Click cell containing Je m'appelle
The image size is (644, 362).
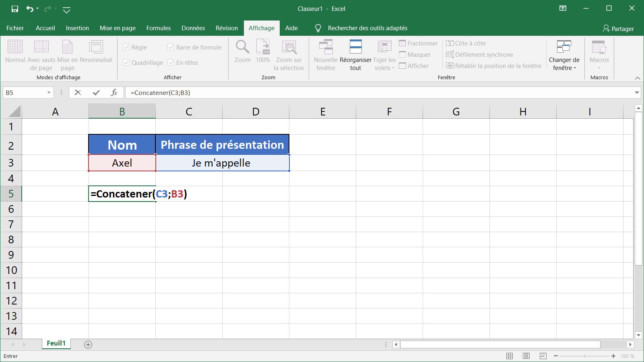coord(222,163)
